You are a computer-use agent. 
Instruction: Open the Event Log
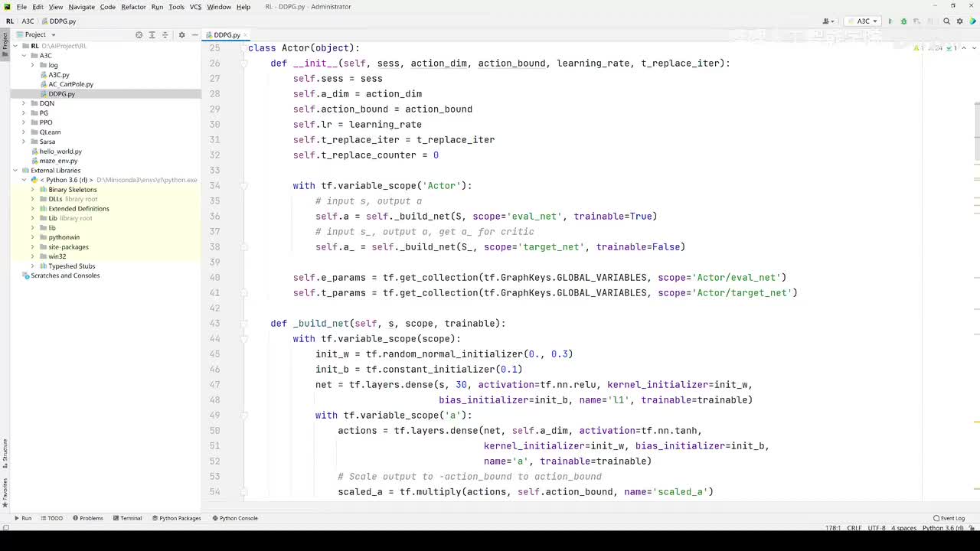pos(949,518)
